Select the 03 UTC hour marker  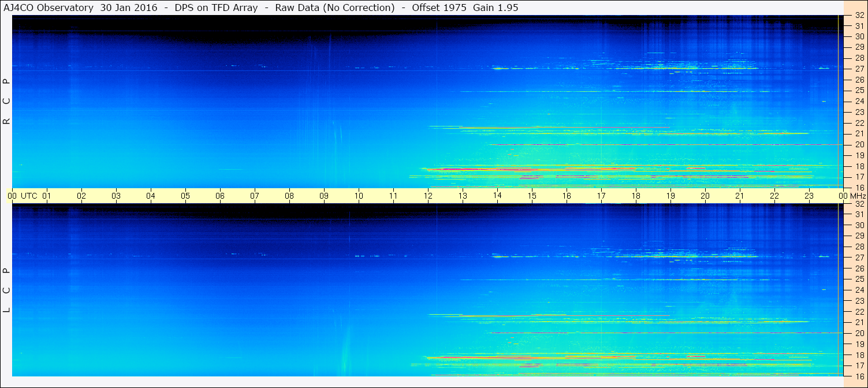point(116,196)
